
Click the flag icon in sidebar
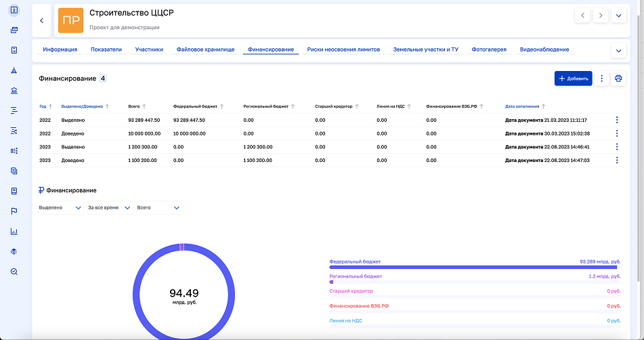click(14, 211)
